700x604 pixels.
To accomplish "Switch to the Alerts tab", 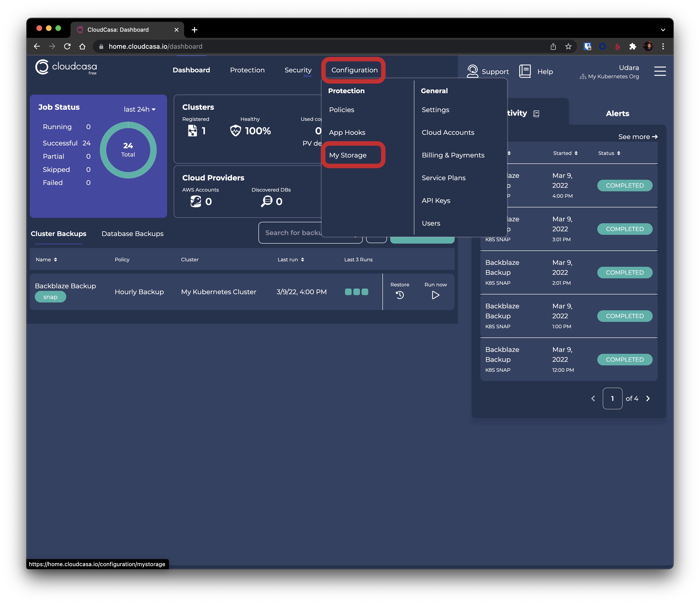I will coord(617,114).
